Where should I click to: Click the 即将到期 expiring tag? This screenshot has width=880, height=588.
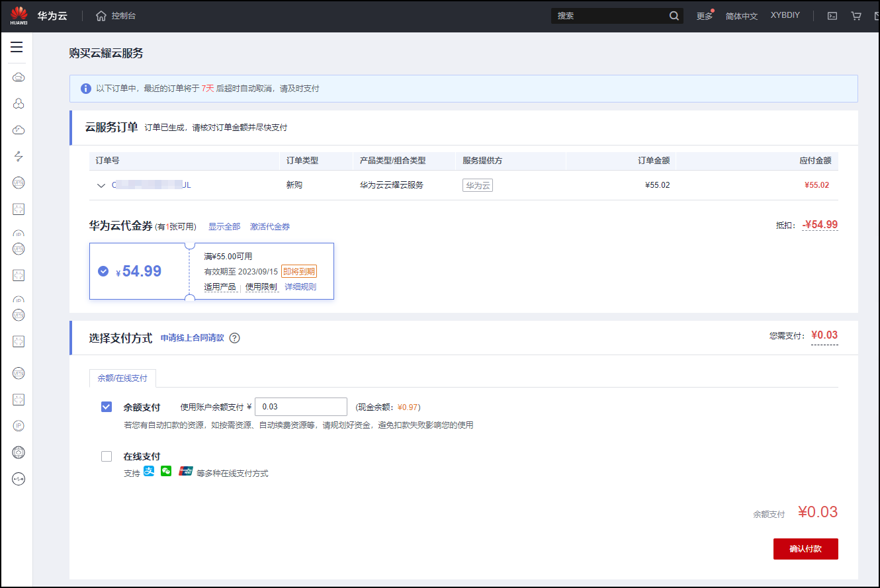tap(299, 271)
